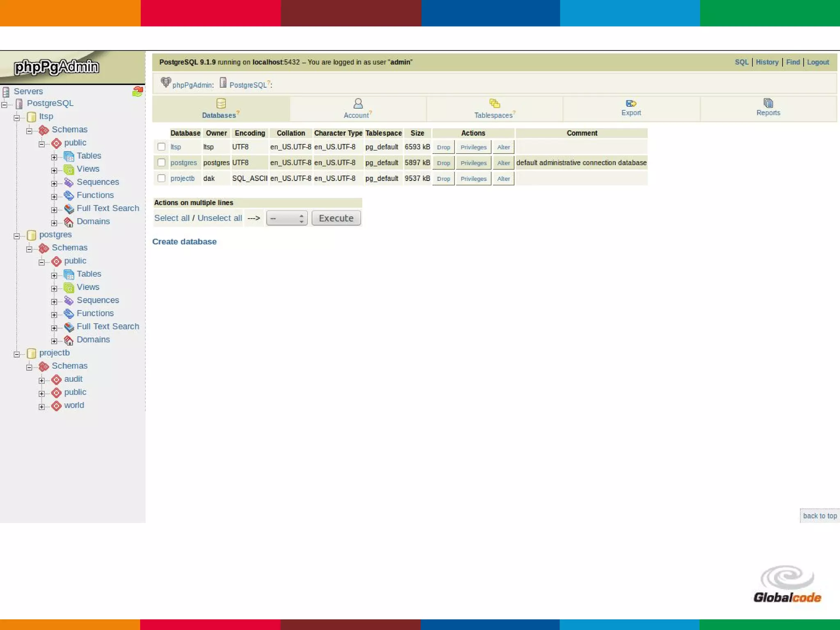
Task: Open the multiple-lines action dropdown
Action: (x=286, y=218)
